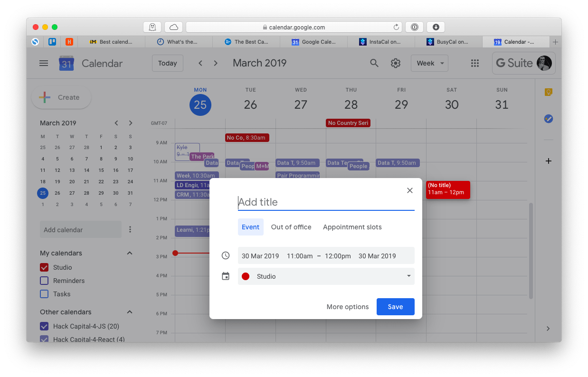Switch to the Best calend... browser tab

click(x=111, y=42)
